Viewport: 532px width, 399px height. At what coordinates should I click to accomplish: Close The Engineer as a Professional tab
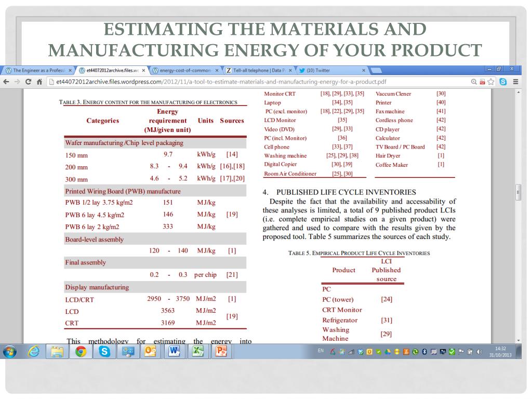point(70,70)
